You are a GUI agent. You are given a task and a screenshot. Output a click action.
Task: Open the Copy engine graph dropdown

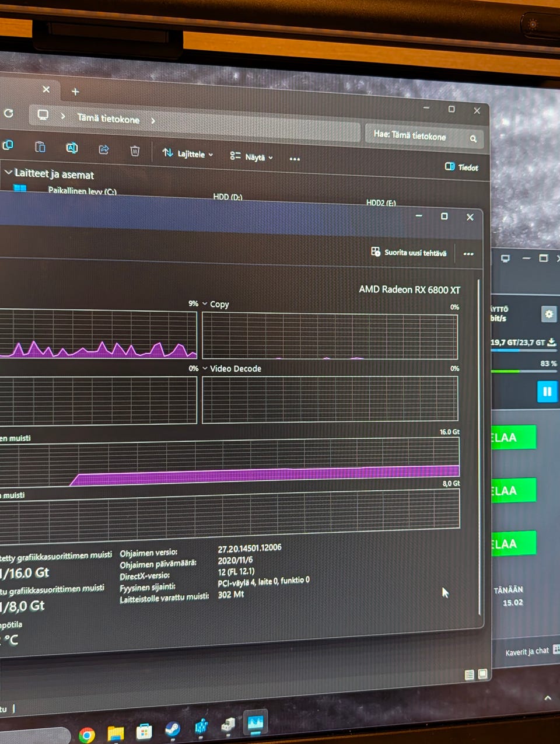tap(205, 304)
